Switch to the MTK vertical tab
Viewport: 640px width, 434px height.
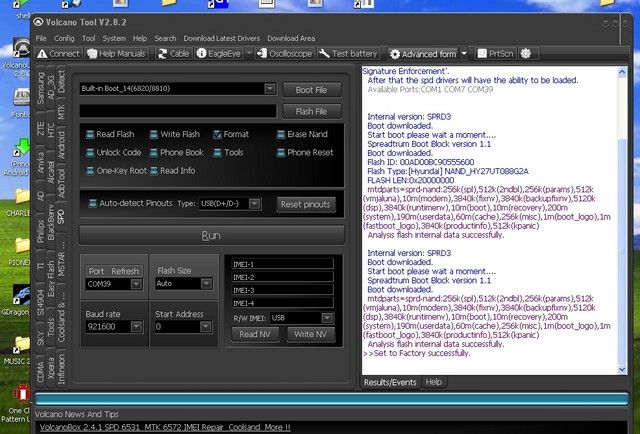click(61, 112)
